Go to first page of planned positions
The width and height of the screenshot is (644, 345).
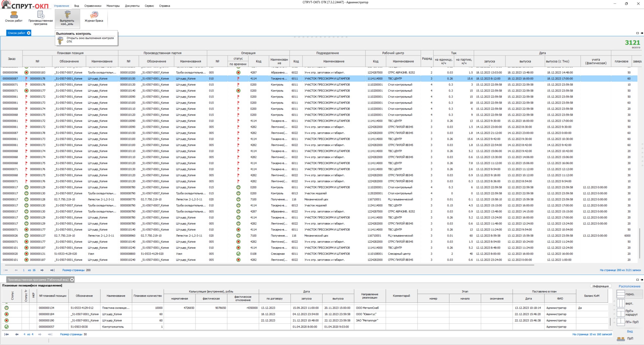tap(7, 334)
